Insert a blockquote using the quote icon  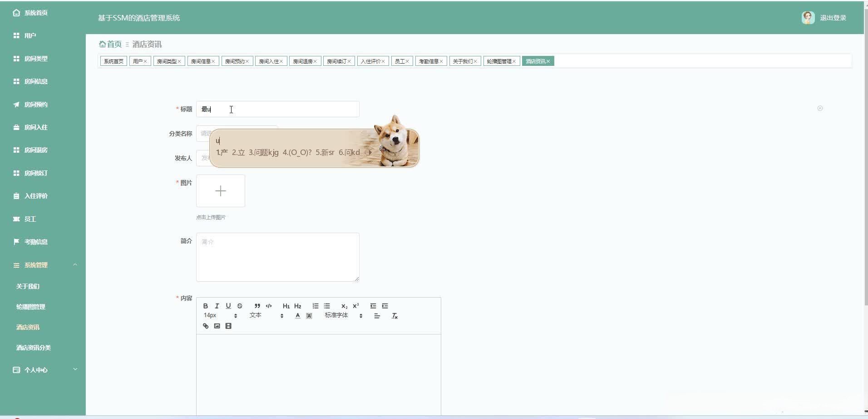[x=257, y=306]
